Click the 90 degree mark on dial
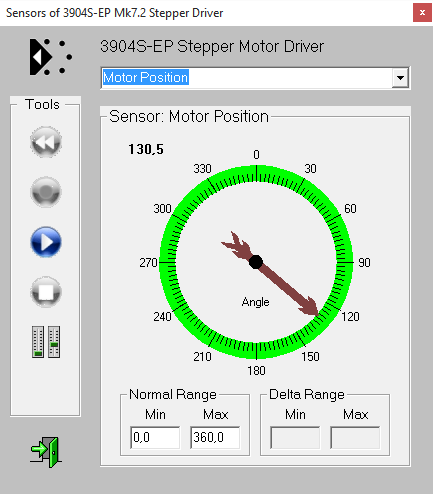 [364, 263]
